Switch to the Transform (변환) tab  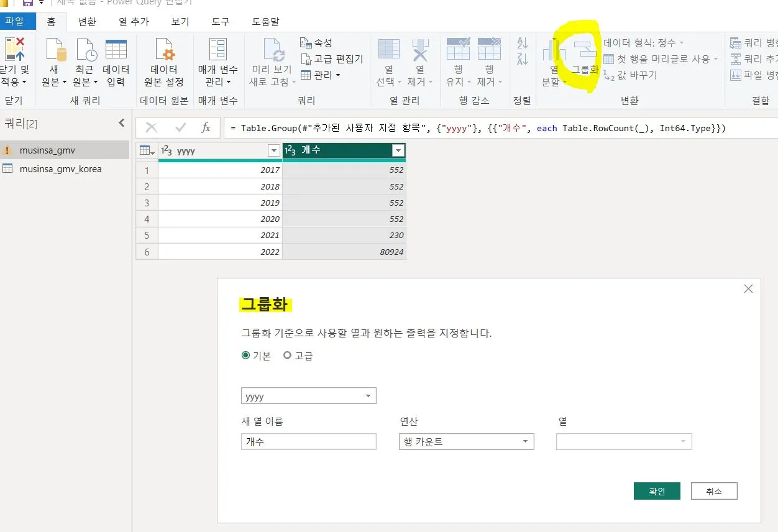point(87,22)
